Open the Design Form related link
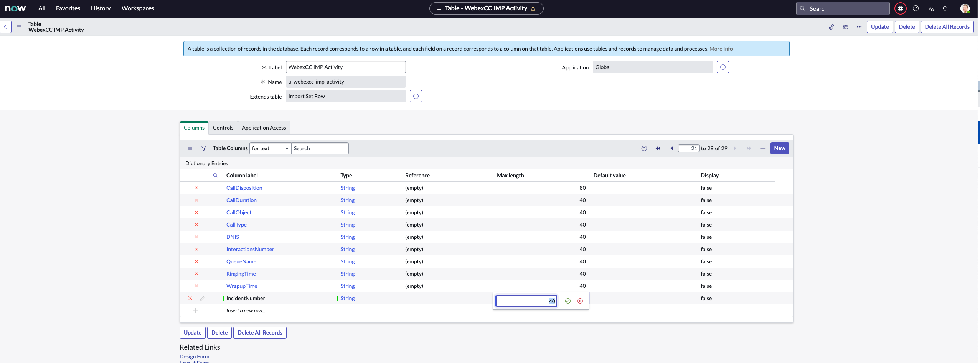 [x=194, y=356]
